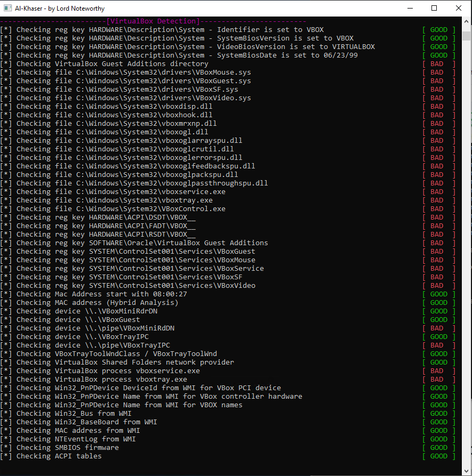The image size is (472, 476).
Task: Select the SystemBiosVersion is set to VBOX line
Action: (228, 38)
